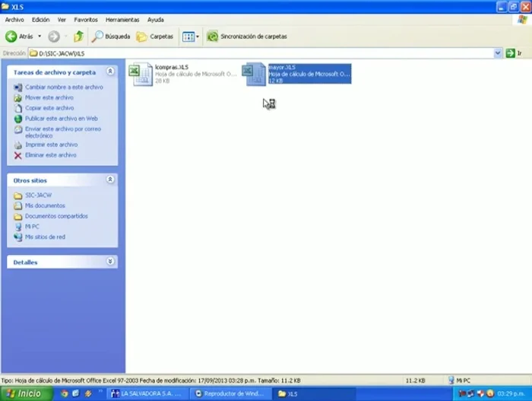
Task: Switch to LA SALVADORA S.A. taskbar button
Action: click(x=146, y=393)
